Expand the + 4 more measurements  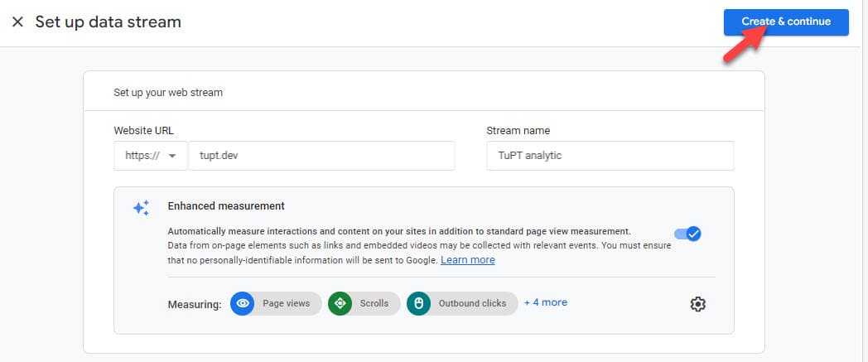546,302
